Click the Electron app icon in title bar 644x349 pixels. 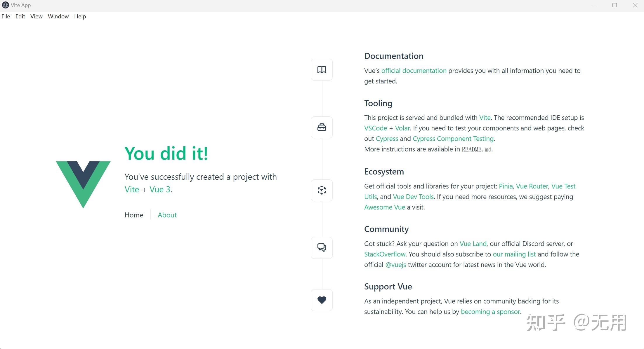tap(5, 5)
